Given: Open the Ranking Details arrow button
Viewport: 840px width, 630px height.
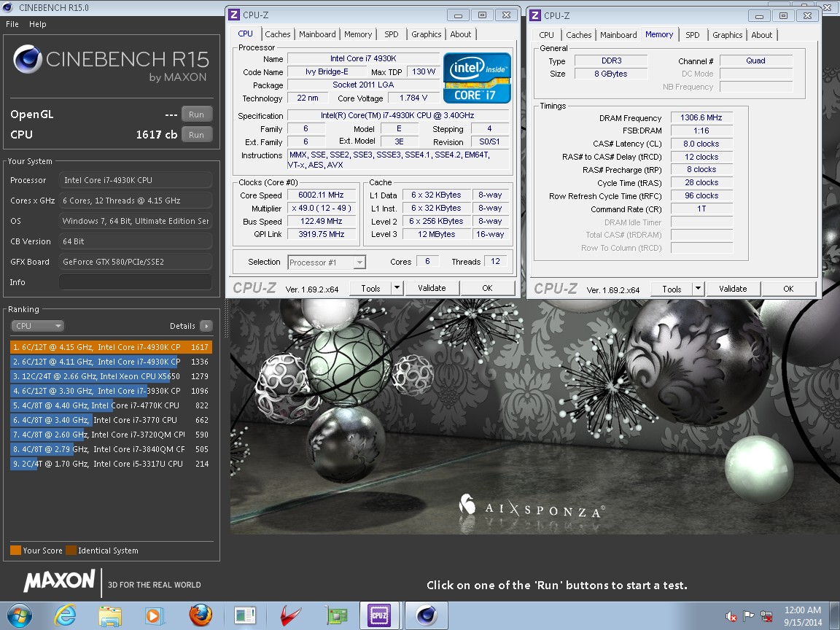Looking at the screenshot, I should coord(206,326).
